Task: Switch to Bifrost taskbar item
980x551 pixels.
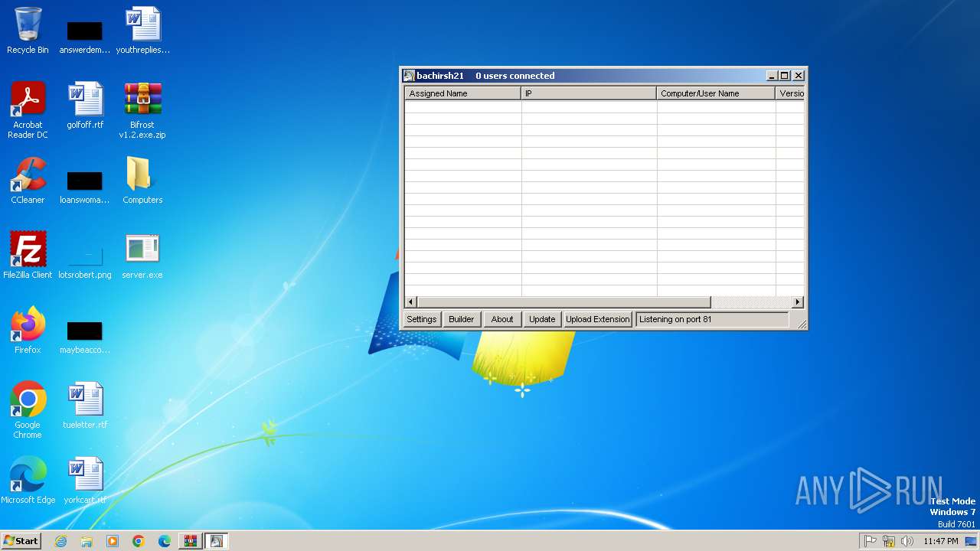Action: (216, 541)
